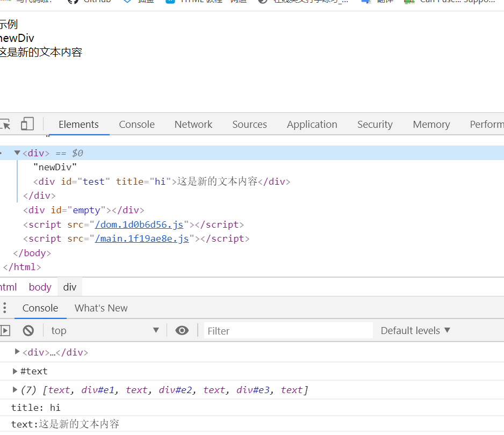The image size is (504, 435).
Task: Select the drawer Console tab
Action: [x=40, y=308]
